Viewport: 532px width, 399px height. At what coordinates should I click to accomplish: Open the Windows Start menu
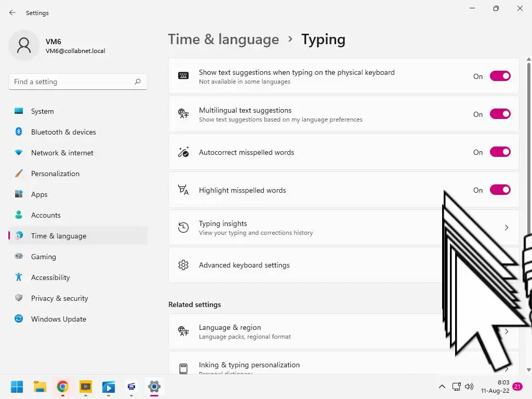17,387
